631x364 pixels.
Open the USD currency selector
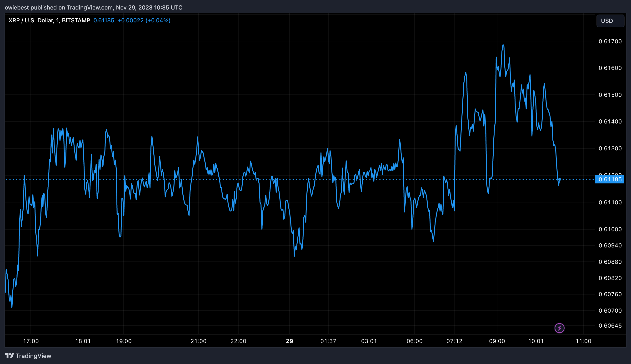tap(610, 21)
